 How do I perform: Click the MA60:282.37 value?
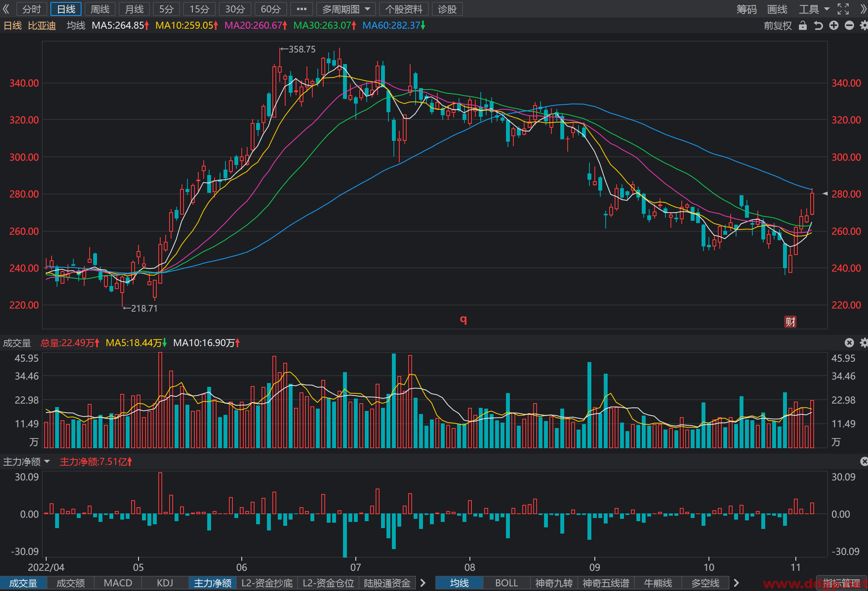click(394, 26)
